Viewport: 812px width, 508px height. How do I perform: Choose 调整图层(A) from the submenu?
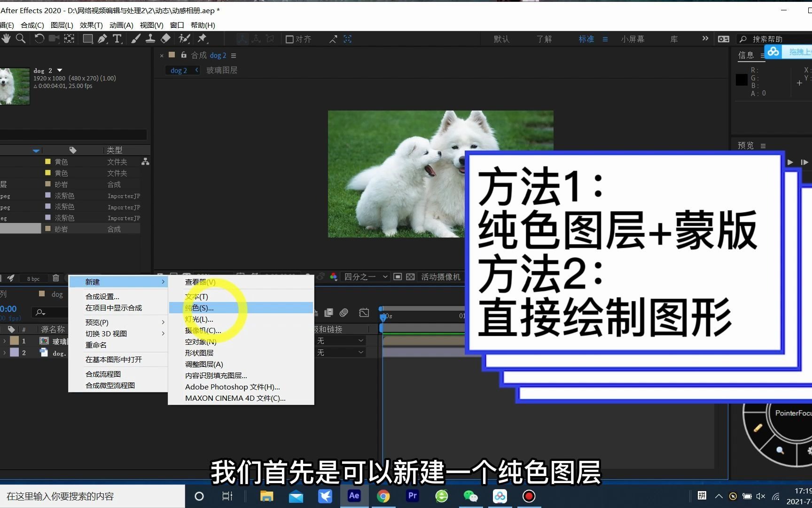241,364
